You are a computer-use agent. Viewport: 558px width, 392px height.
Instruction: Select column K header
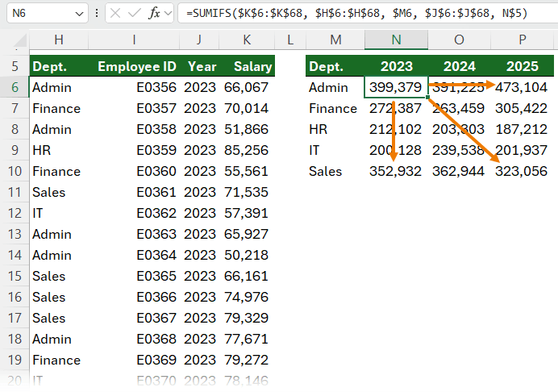click(247, 40)
